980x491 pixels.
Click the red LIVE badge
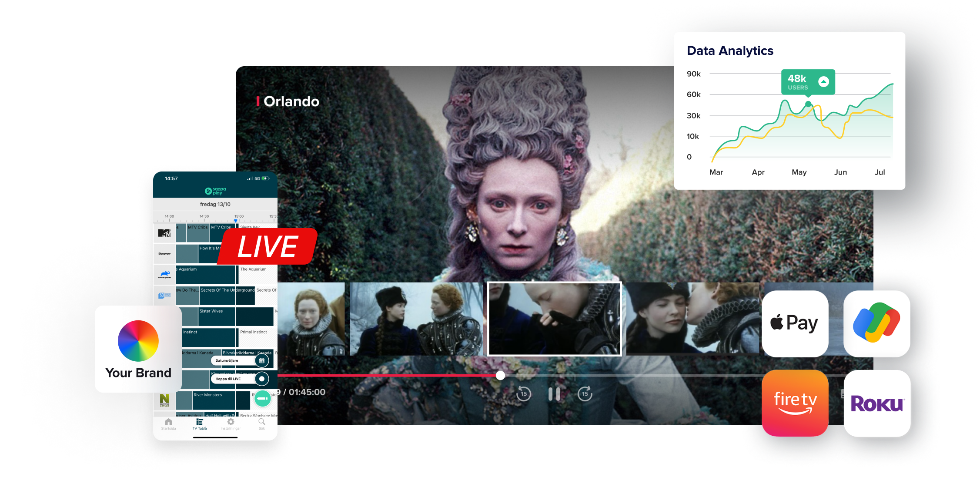click(x=268, y=246)
